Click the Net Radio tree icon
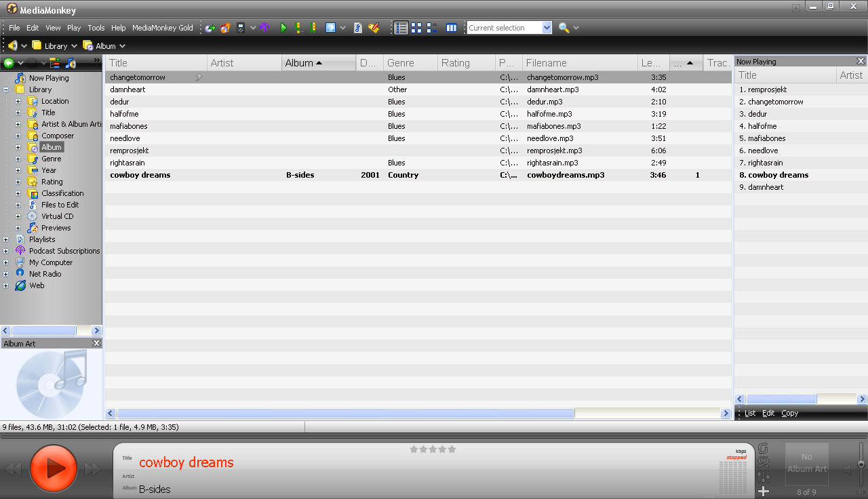 (20, 274)
